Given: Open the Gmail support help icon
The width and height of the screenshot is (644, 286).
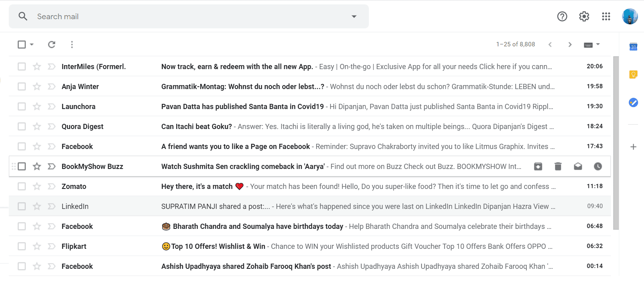Looking at the screenshot, I should tap(562, 16).
